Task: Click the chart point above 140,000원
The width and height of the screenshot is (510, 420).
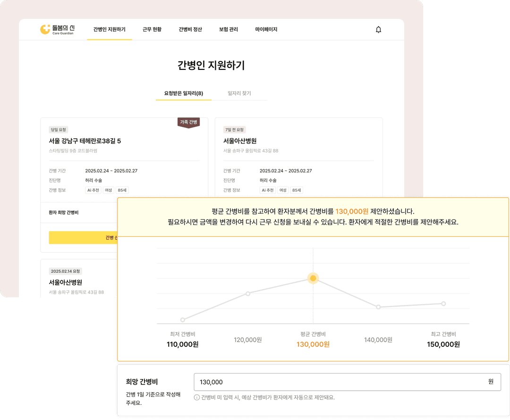Action: pos(378,307)
